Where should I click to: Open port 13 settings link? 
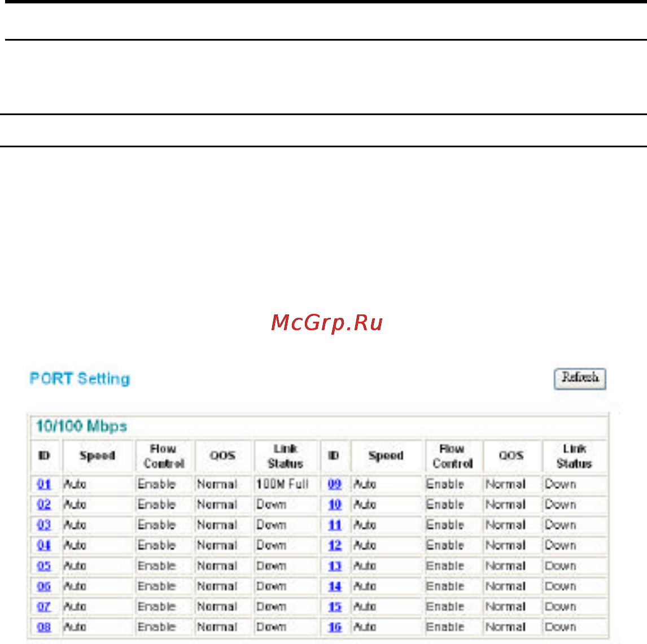click(x=335, y=566)
